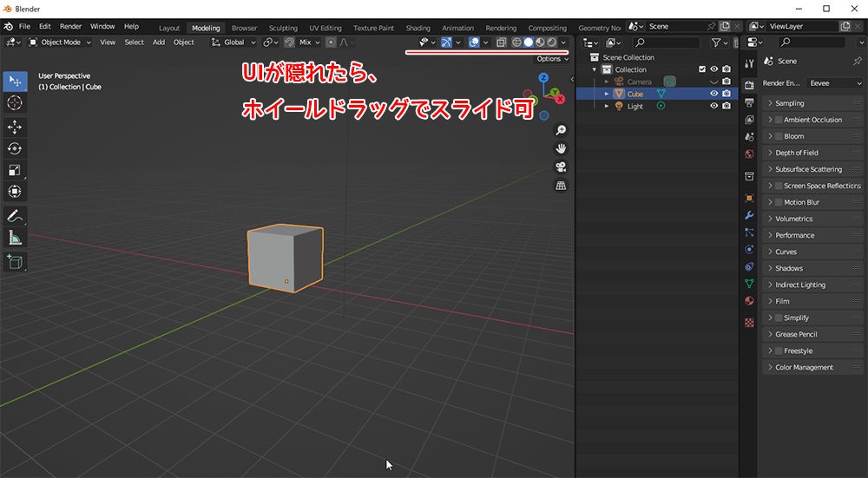Switch to the Sculpting workspace tab
The height and width of the screenshot is (478, 868).
point(282,28)
